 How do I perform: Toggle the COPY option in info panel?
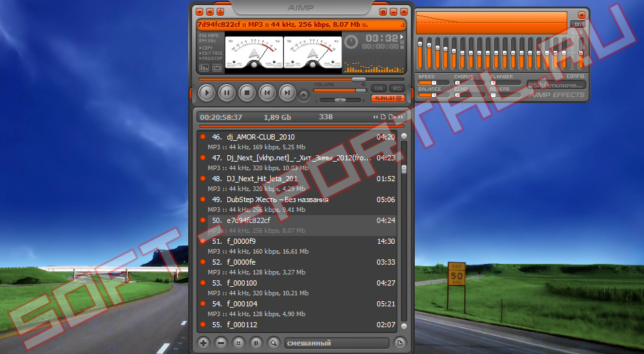(x=206, y=48)
